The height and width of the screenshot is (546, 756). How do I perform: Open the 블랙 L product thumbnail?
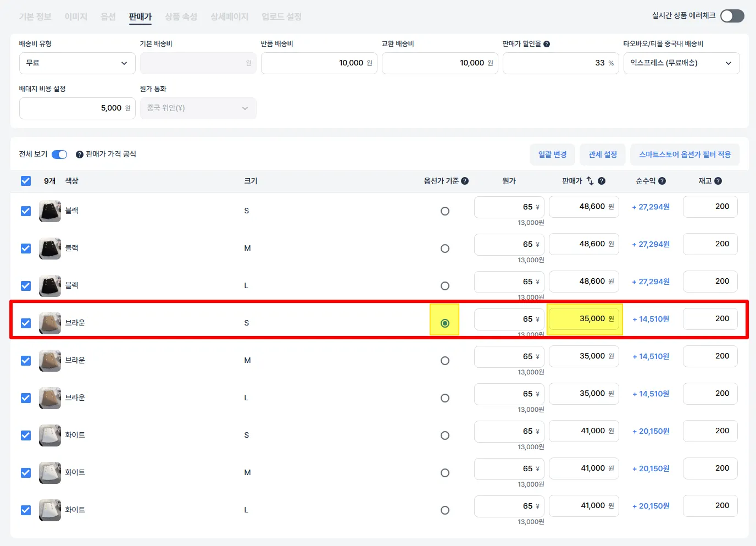pyautogui.click(x=50, y=286)
